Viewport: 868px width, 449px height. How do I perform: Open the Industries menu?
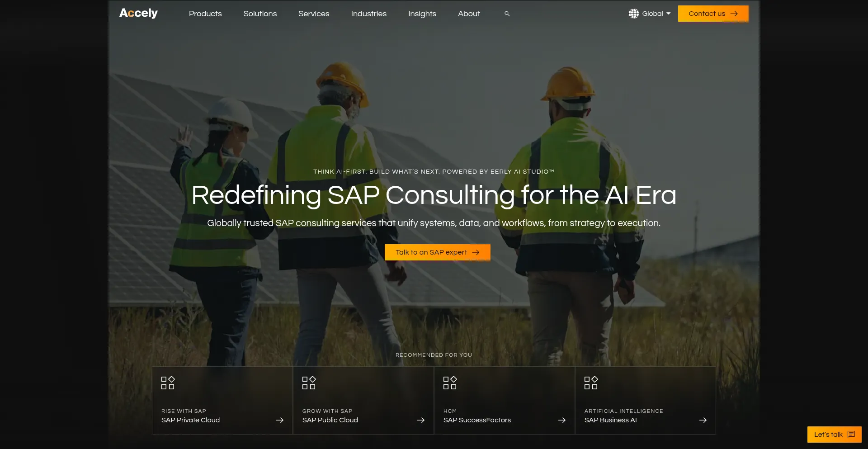369,14
